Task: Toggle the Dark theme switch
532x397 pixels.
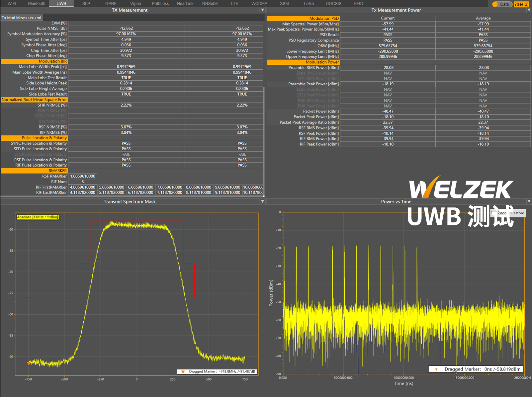Action: (x=502, y=4)
